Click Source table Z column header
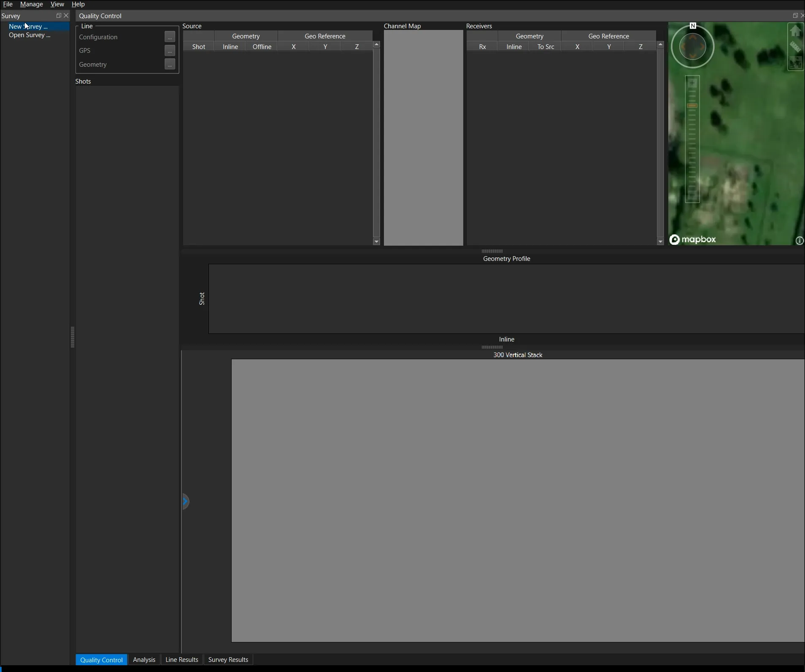The width and height of the screenshot is (805, 672). coord(357,47)
